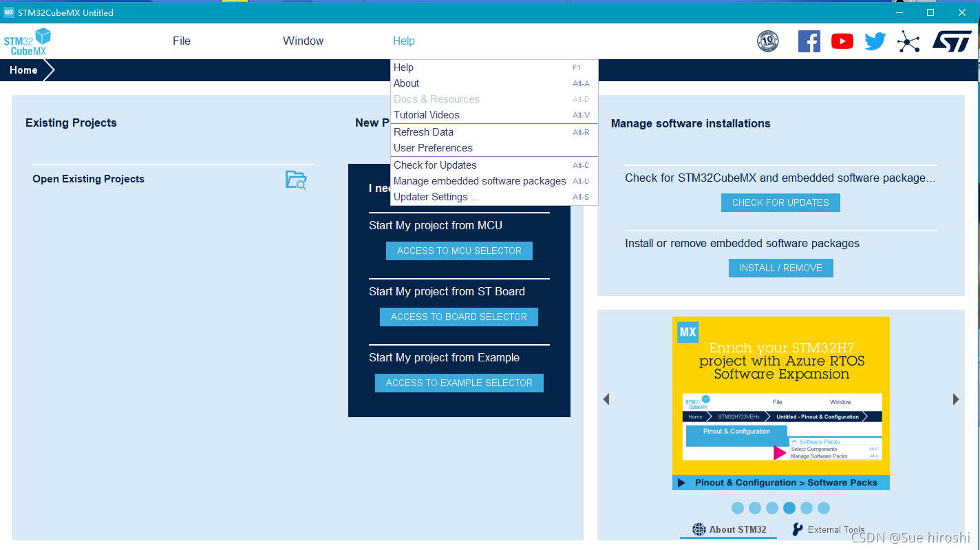Choose Check for Updates menu entry

click(x=494, y=165)
